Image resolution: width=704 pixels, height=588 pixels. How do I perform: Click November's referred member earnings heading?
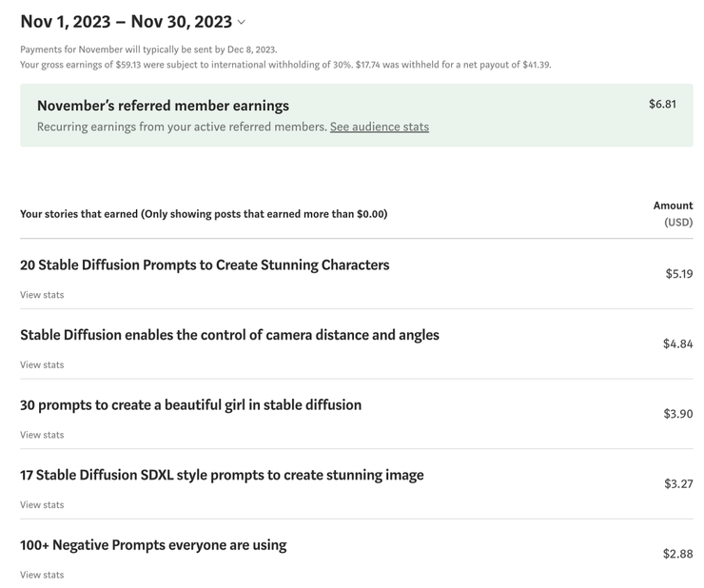[x=163, y=106]
